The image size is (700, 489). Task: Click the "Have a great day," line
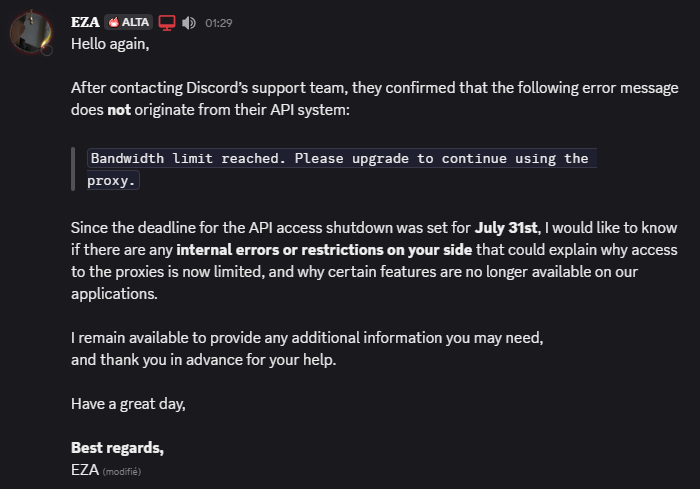pos(128,404)
